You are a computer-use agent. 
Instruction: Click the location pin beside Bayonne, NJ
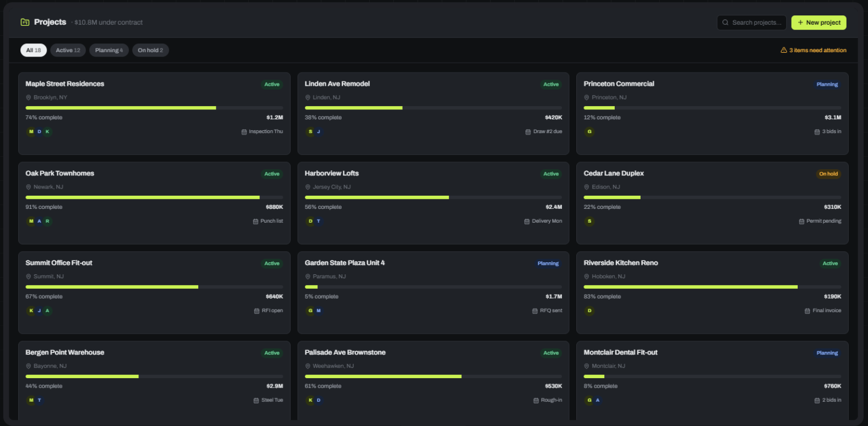click(29, 366)
